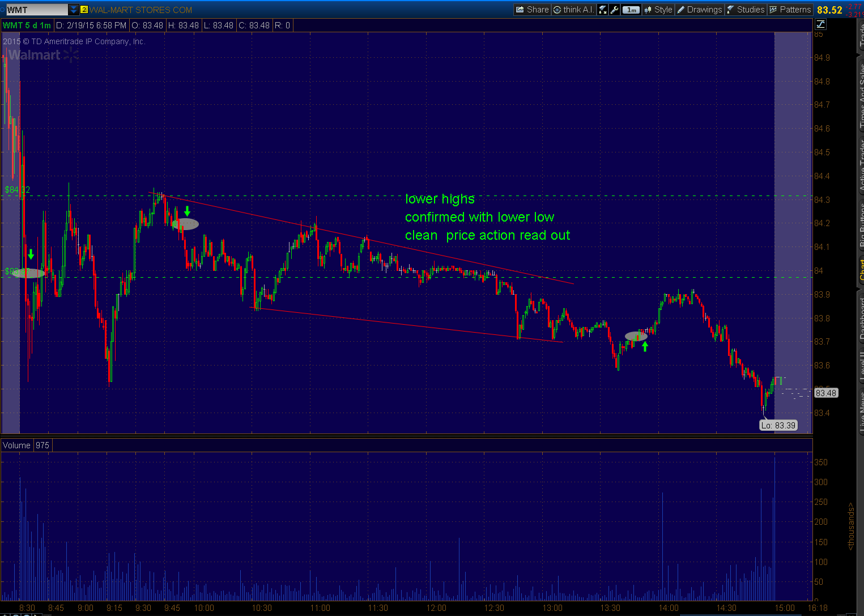
Task: Open the WMT symbol dropdown arrow
Action: click(73, 9)
